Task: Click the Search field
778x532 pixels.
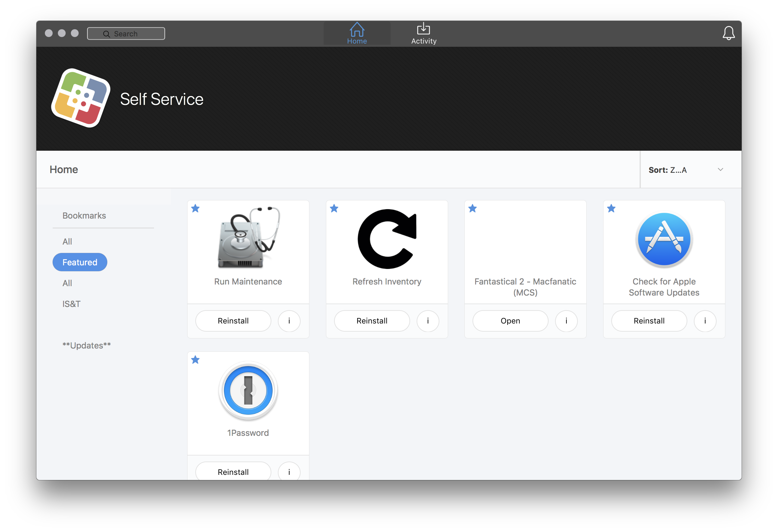Action: 126,34
